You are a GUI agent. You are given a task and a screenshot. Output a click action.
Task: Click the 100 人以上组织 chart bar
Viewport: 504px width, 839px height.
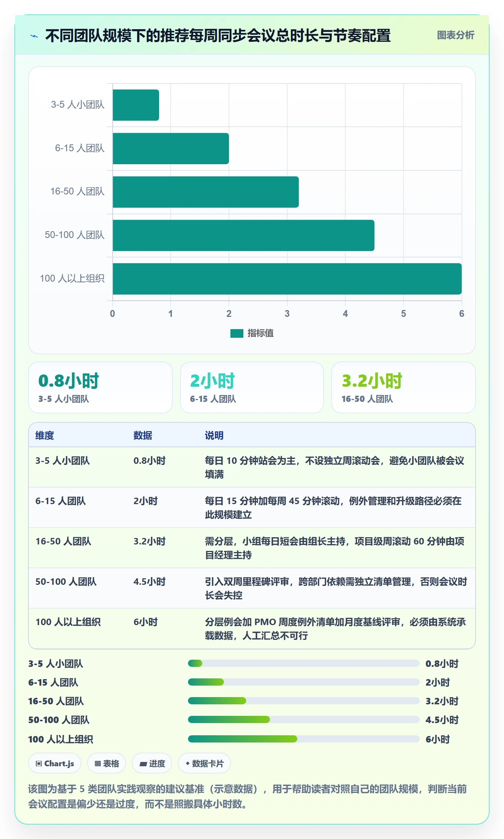pos(287,279)
